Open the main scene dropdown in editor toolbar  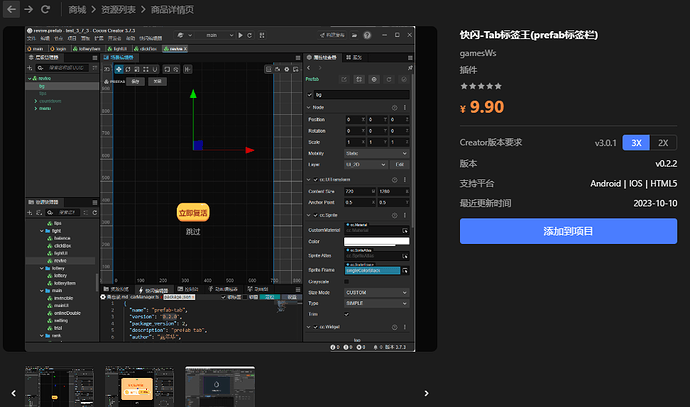218,35
